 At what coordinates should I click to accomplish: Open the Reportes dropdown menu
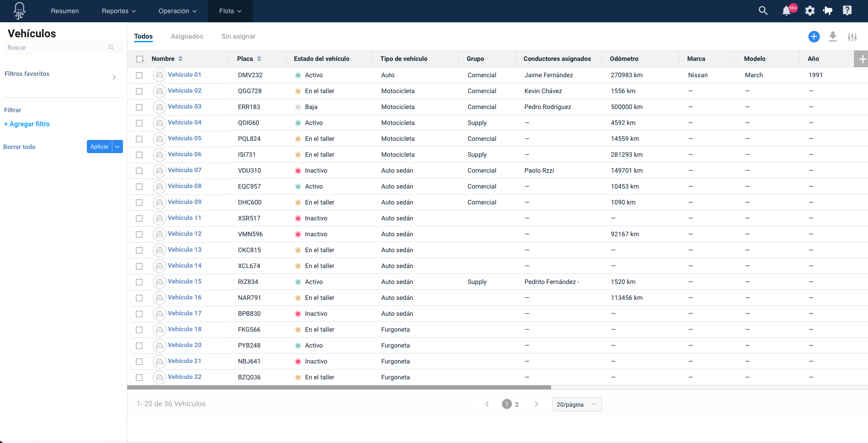[119, 11]
